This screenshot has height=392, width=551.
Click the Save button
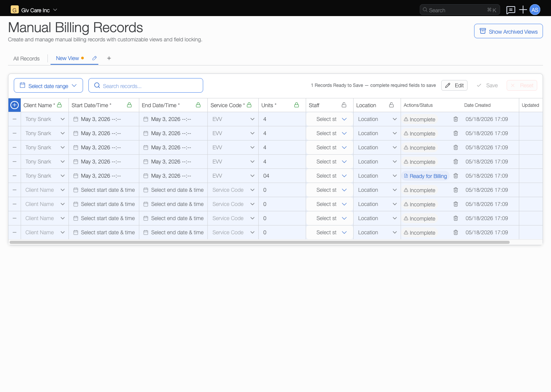487,85
